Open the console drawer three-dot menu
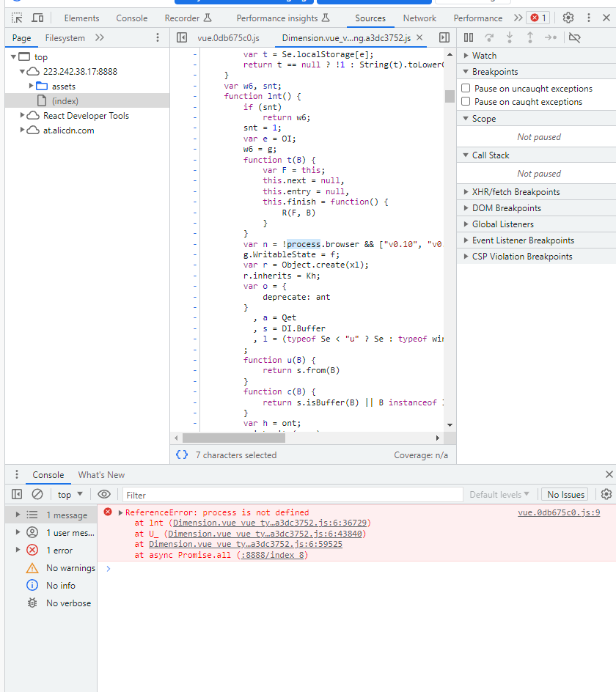Image resolution: width=616 pixels, height=692 pixels. tap(17, 474)
